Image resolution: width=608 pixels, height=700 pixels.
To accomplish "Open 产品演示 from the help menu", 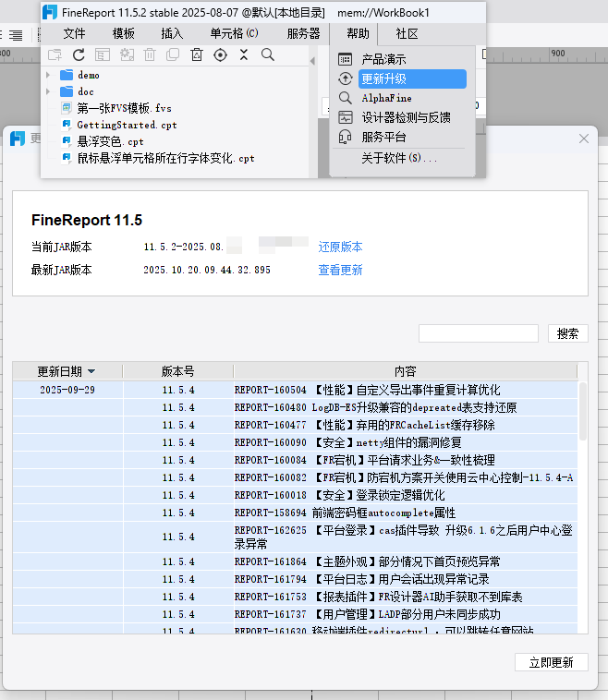I will tap(384, 60).
